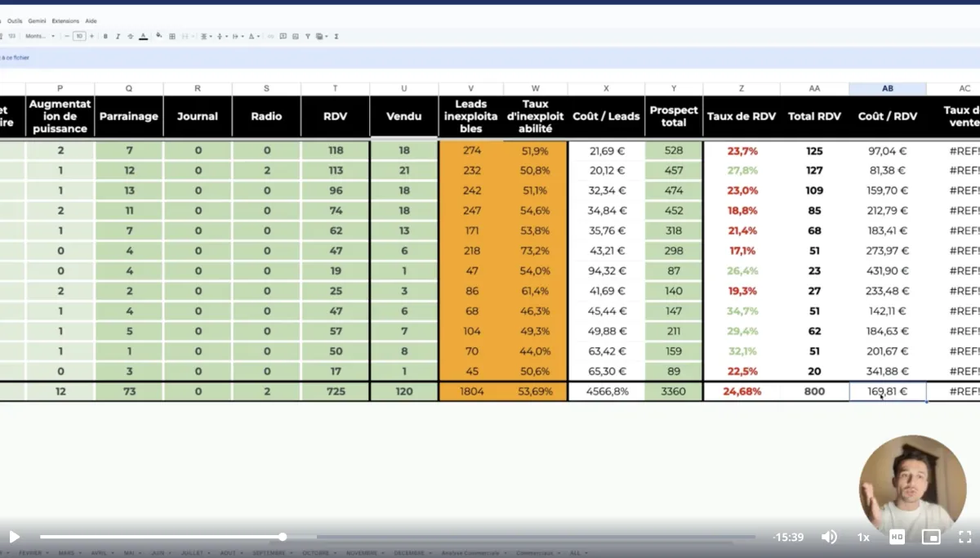Open the 1x playback speed menu
This screenshot has width=980, height=558.
863,537
